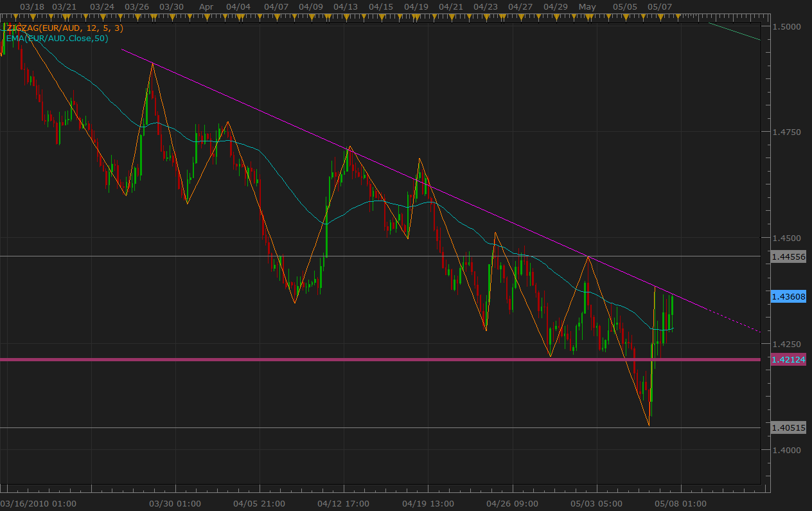Click the yellow marker below the 04/07 date
This screenshot has height=511, width=812.
coord(276,15)
